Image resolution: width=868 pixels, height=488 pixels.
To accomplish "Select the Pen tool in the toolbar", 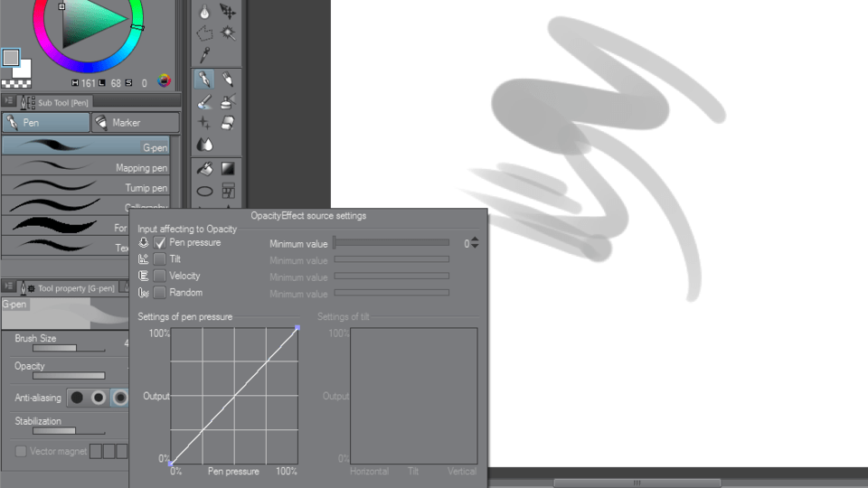I will click(205, 80).
